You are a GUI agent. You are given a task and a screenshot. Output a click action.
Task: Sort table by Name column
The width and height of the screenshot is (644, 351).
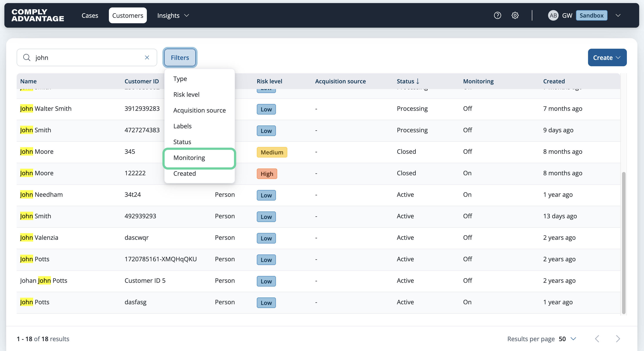pos(29,81)
